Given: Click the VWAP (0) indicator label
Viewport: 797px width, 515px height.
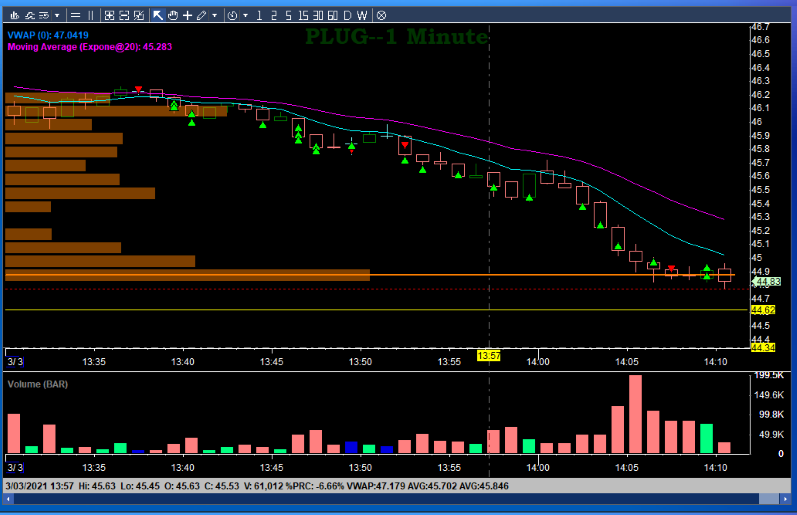Looking at the screenshot, I should click(48, 35).
